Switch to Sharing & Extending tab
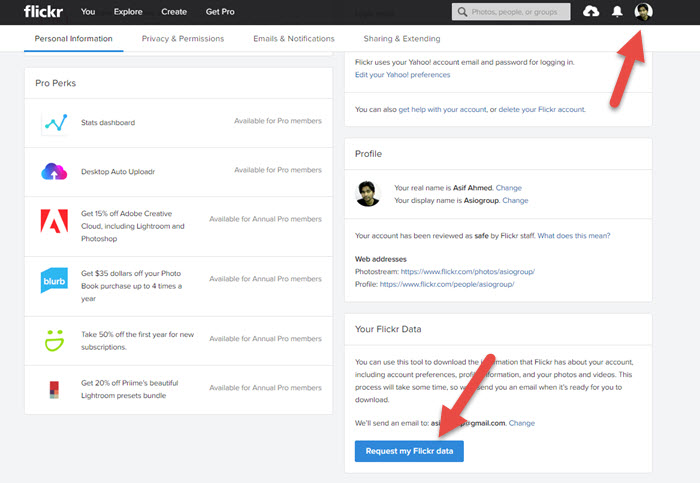The height and width of the screenshot is (483, 700). [402, 39]
